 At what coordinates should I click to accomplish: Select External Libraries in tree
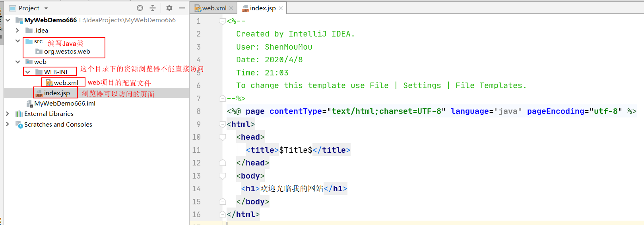click(49, 113)
